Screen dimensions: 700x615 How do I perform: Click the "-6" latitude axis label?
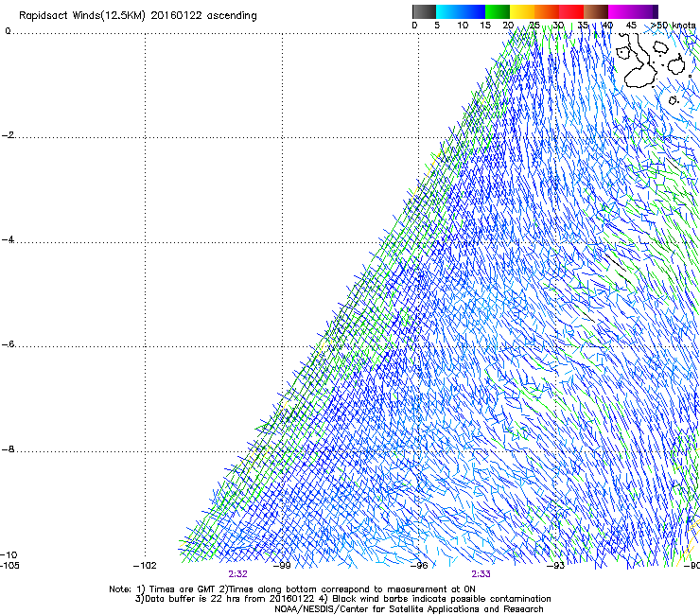[x=9, y=343]
